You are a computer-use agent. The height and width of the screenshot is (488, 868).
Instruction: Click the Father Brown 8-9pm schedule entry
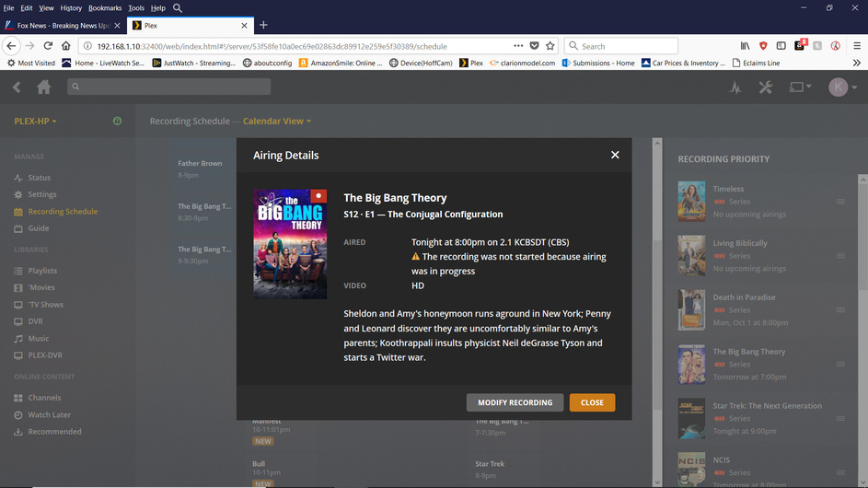click(x=203, y=168)
